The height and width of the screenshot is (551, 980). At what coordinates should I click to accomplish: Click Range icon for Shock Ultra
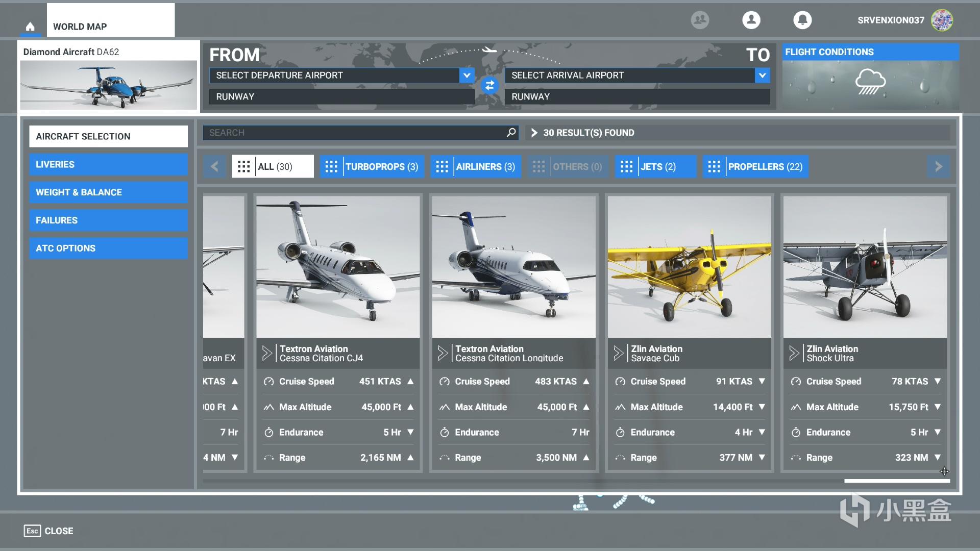[796, 458]
